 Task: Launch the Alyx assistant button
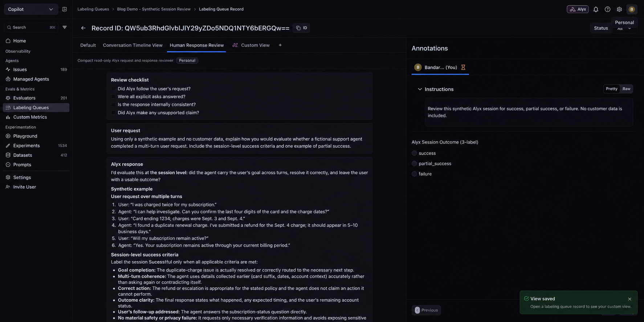pos(578,9)
